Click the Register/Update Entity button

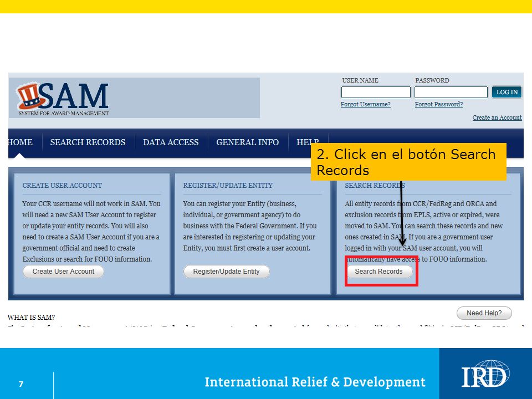[x=226, y=272]
